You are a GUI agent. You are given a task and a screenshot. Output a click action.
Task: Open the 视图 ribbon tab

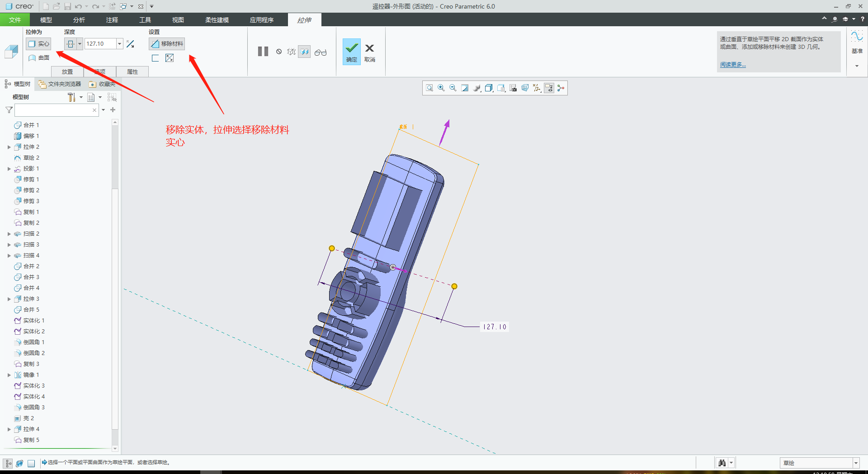178,20
